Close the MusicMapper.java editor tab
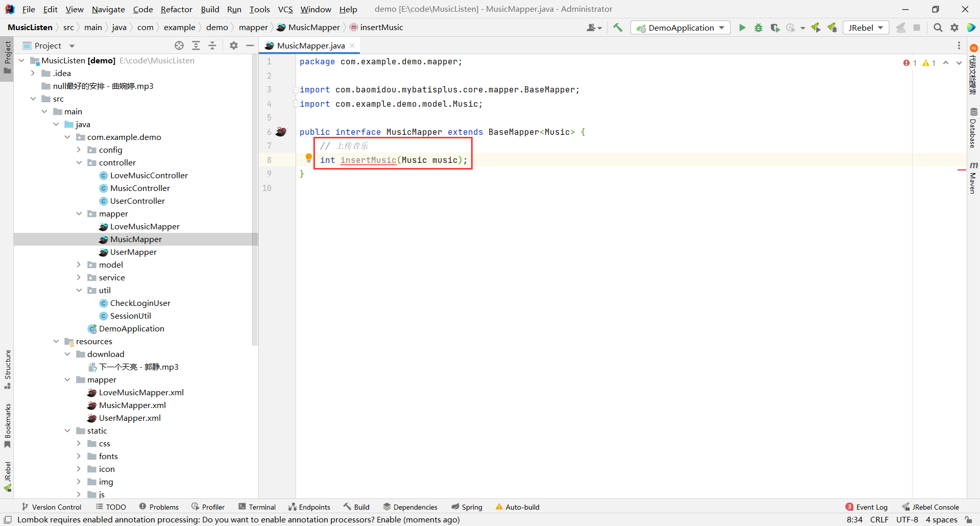 (x=352, y=45)
